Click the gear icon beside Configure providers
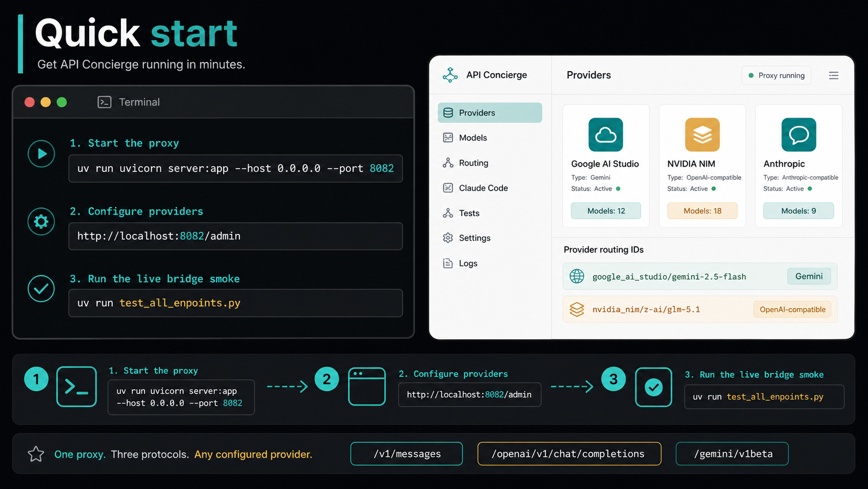The image size is (868, 489). tap(41, 221)
